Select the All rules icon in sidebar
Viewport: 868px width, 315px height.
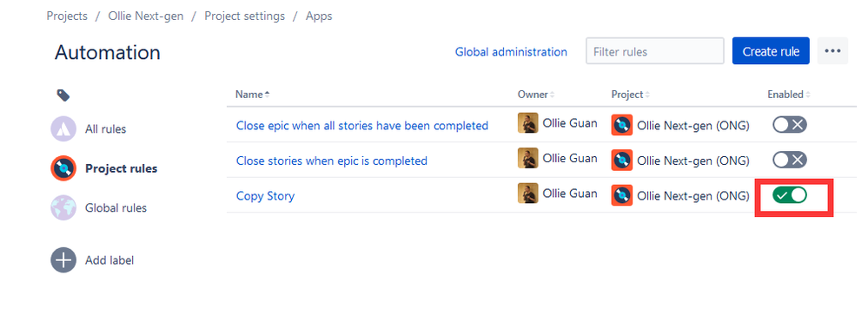pos(63,128)
